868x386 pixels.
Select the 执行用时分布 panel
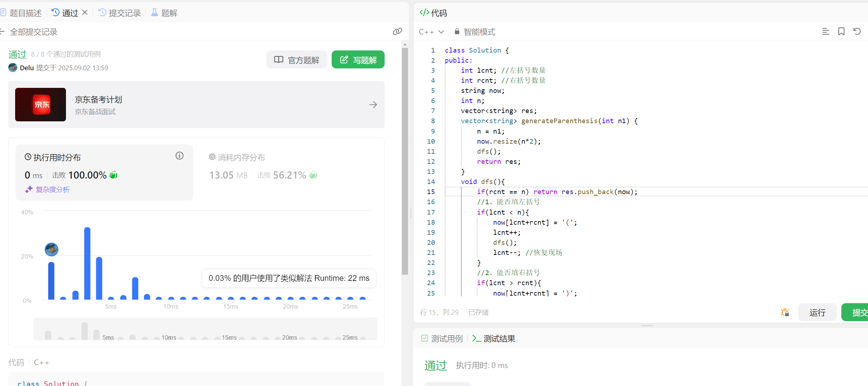tap(104, 172)
